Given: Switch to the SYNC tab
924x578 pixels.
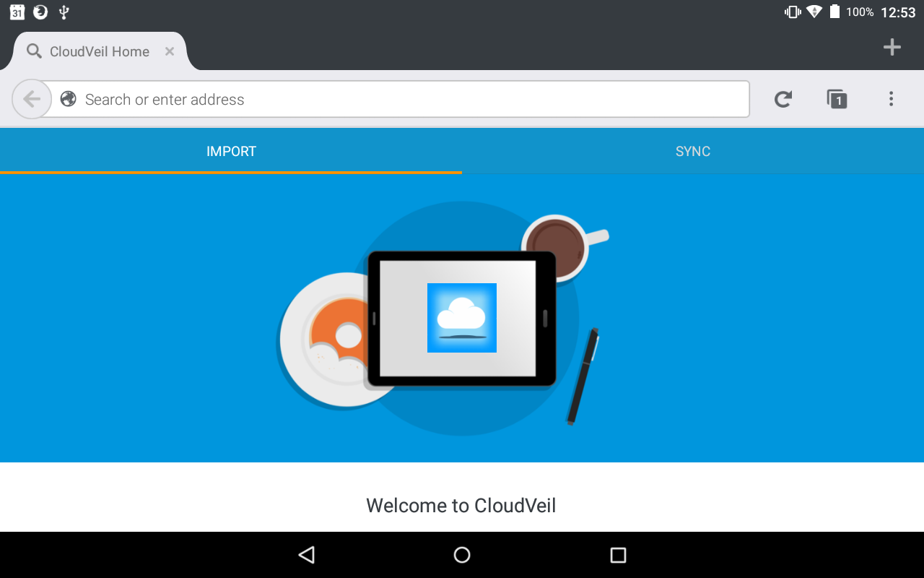Looking at the screenshot, I should point(693,152).
